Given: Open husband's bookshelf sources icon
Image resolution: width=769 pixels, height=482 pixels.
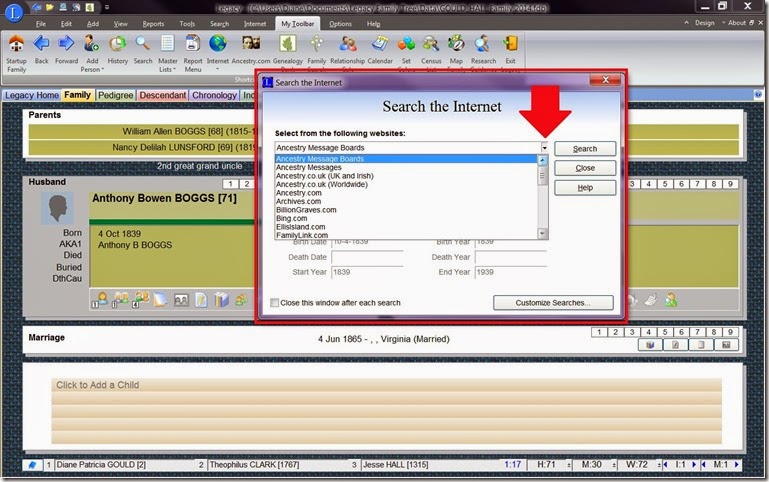Looking at the screenshot, I should 221,300.
